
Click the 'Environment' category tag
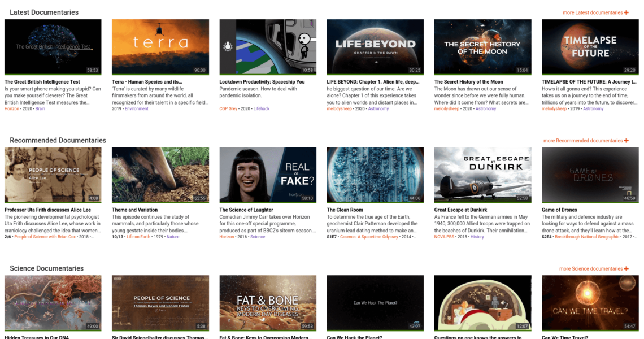point(137,108)
